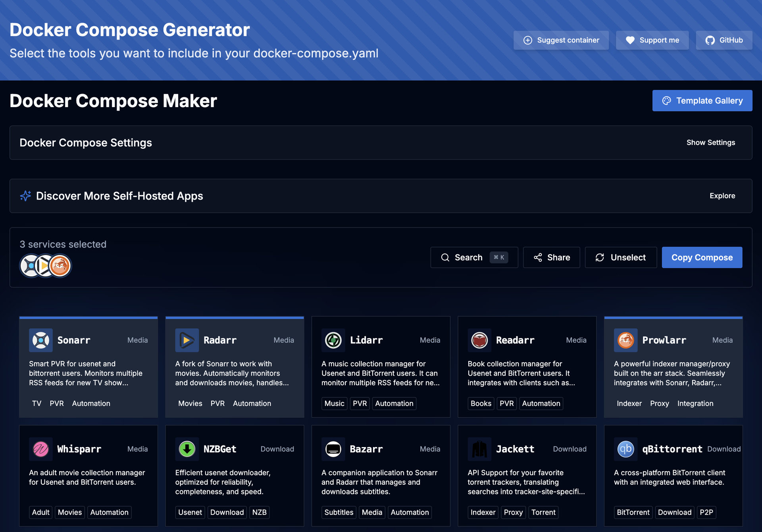
Task: Select the Readarr service card
Action: click(x=527, y=367)
